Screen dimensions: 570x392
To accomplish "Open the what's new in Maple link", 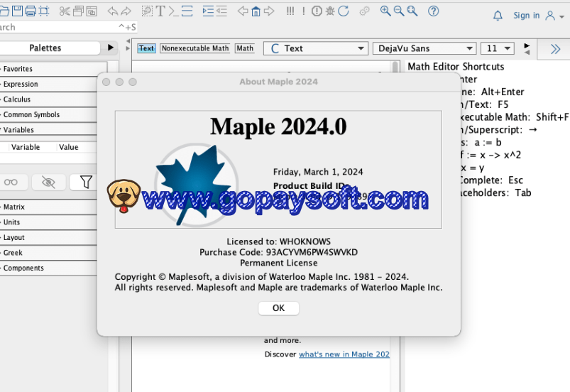I will [344, 354].
